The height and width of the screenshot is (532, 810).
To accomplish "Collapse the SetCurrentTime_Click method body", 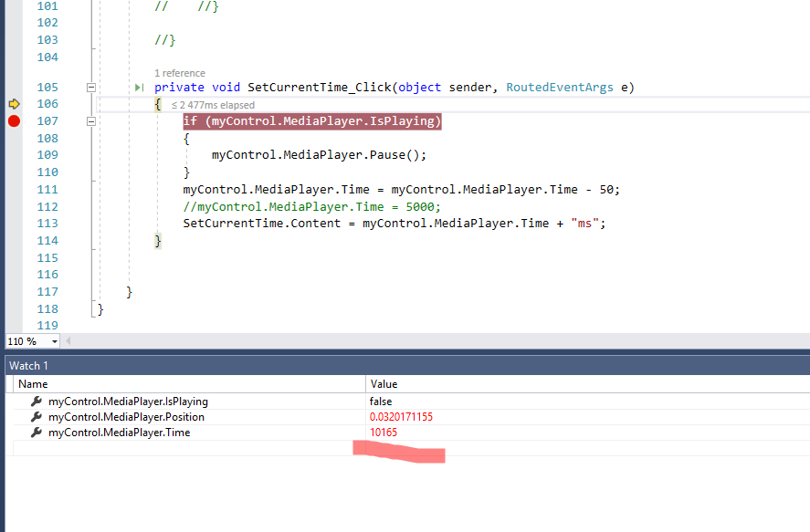I will 91,86.
